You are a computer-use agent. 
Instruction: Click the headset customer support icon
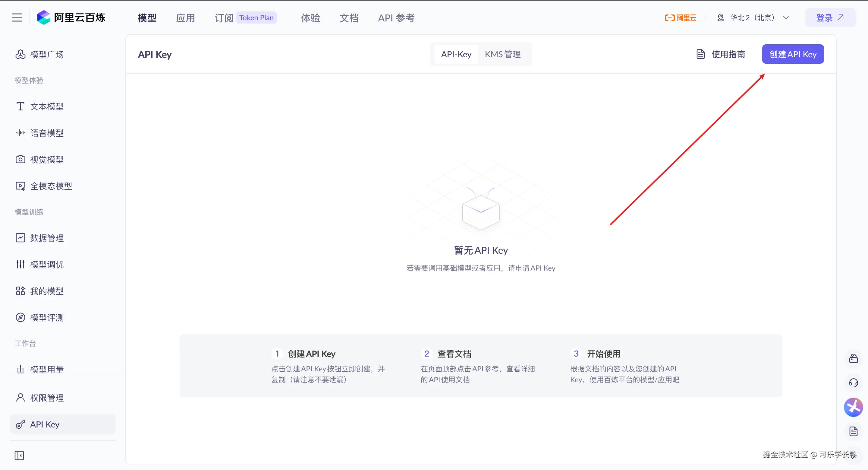[x=854, y=383]
